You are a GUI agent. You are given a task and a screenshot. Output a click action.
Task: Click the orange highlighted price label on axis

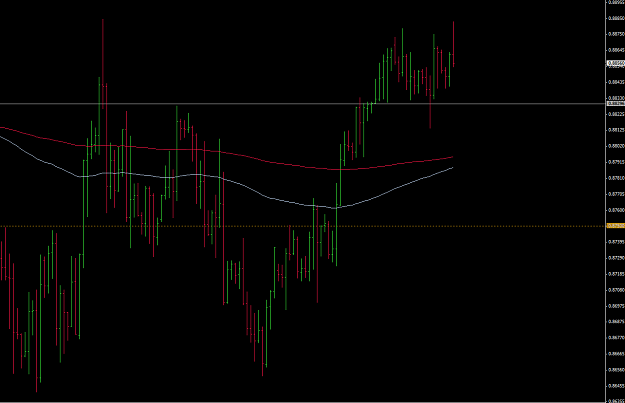point(616,226)
